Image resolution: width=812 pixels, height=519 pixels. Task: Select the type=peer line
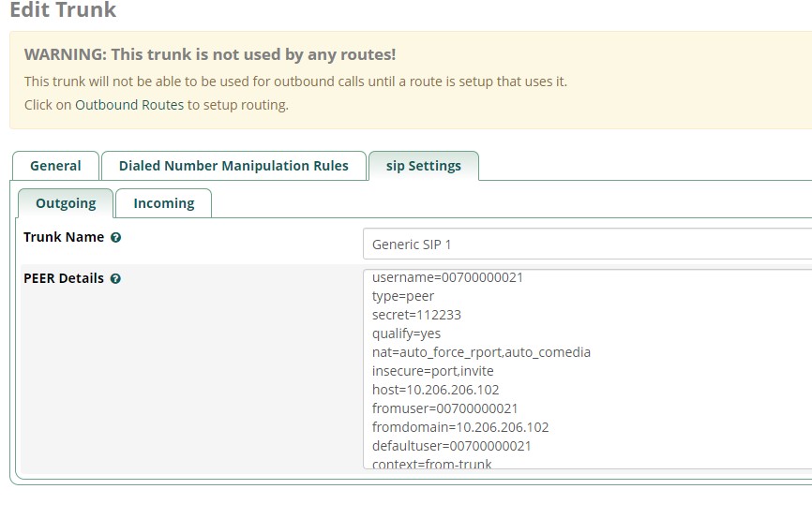coord(403,296)
